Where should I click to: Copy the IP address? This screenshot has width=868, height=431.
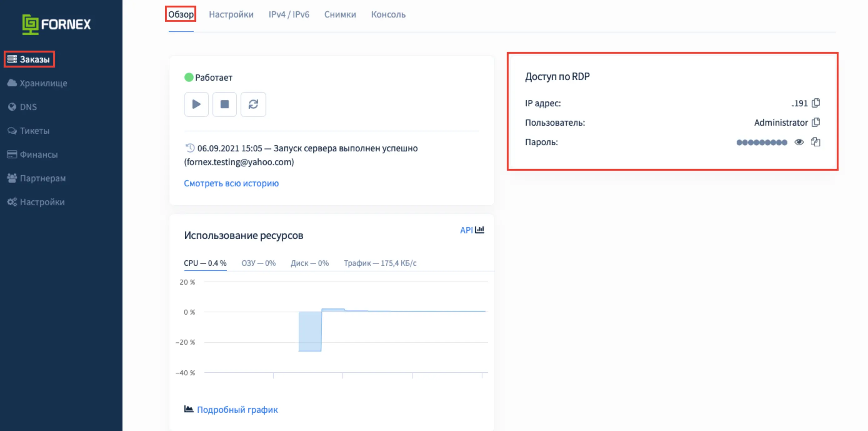(x=816, y=103)
